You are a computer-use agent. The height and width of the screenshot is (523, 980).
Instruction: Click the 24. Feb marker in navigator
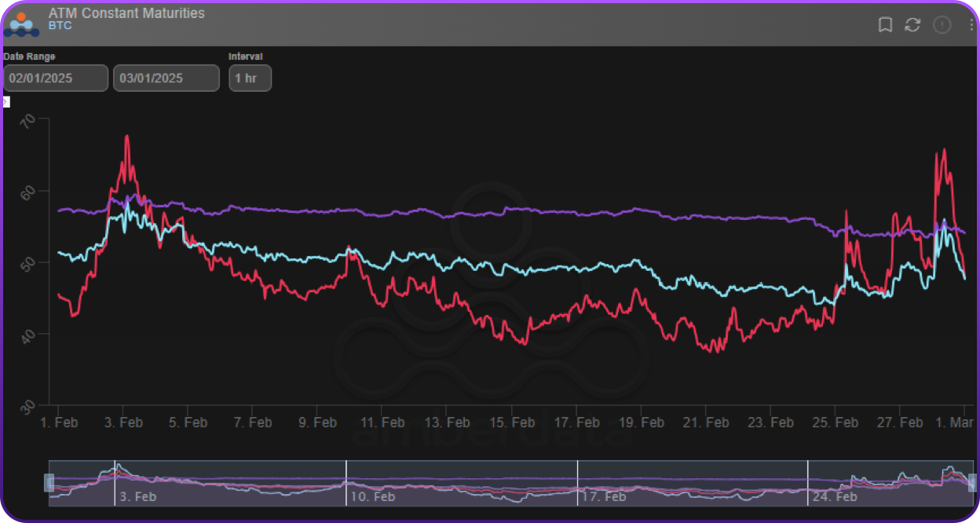click(x=836, y=497)
